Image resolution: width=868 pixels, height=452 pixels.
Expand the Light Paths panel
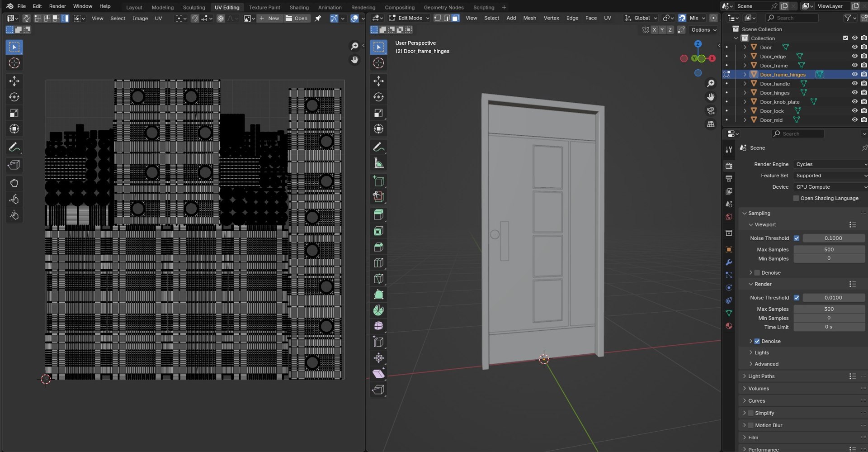(x=761, y=376)
